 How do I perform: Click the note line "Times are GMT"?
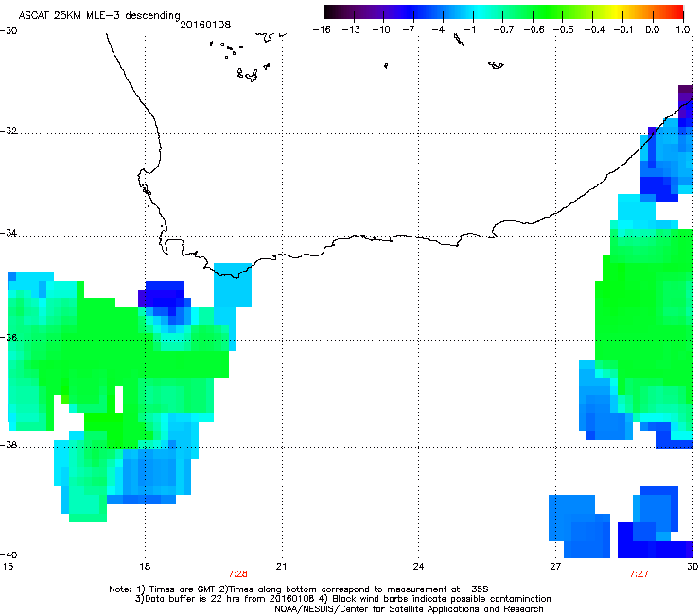click(183, 589)
